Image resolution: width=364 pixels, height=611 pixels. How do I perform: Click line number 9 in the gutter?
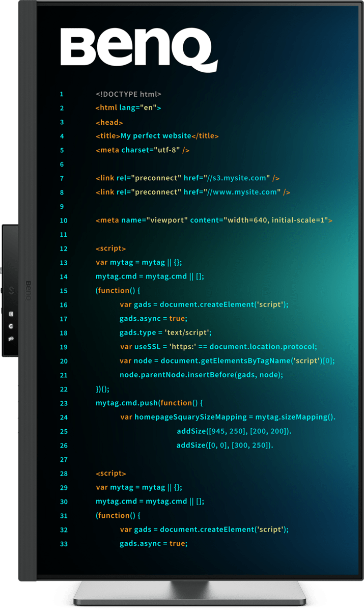pos(62,207)
